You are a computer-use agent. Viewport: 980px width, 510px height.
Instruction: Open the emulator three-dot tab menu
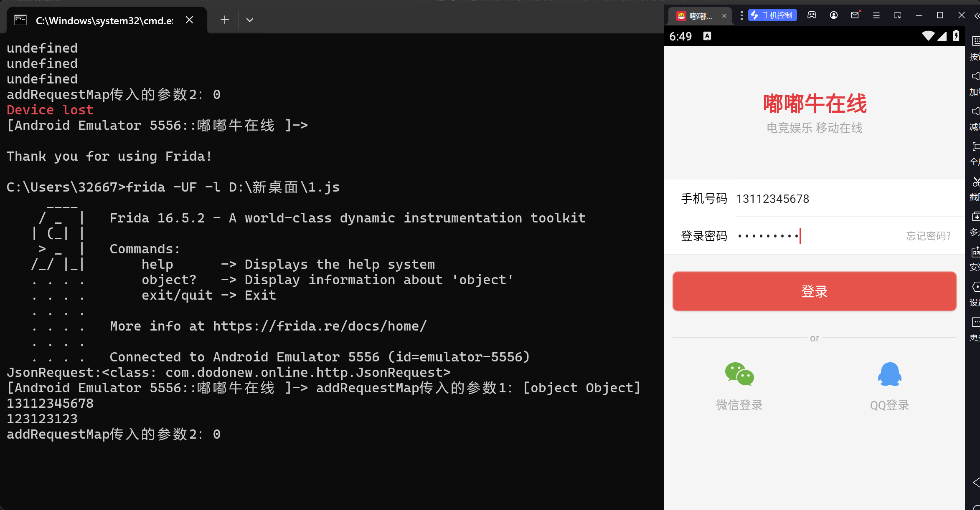click(741, 15)
